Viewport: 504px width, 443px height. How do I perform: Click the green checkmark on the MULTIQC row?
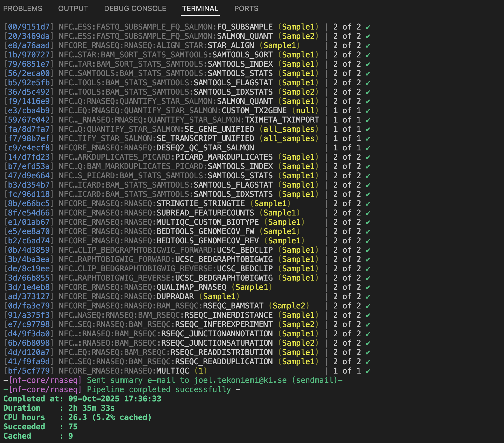[x=368, y=371]
